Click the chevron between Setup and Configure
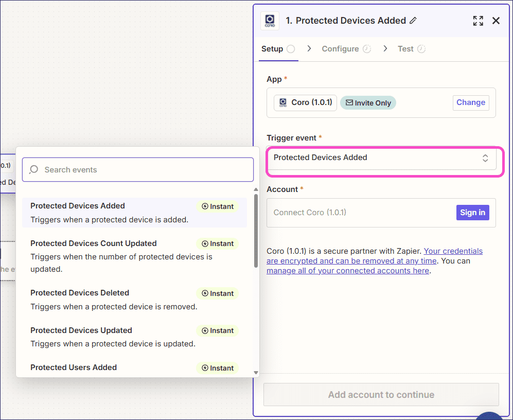The image size is (513, 420). tap(309, 48)
